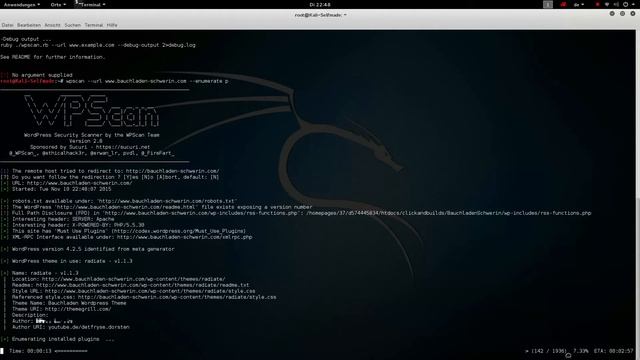Click 'Theme Name: Bauchladen Wordpress Theme' line

coord(69,303)
